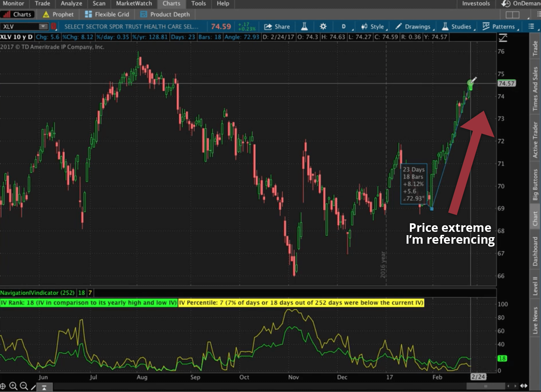Click the green IV Rank: 18 label
Screen dimensions: 541x392
[x=89, y=303]
